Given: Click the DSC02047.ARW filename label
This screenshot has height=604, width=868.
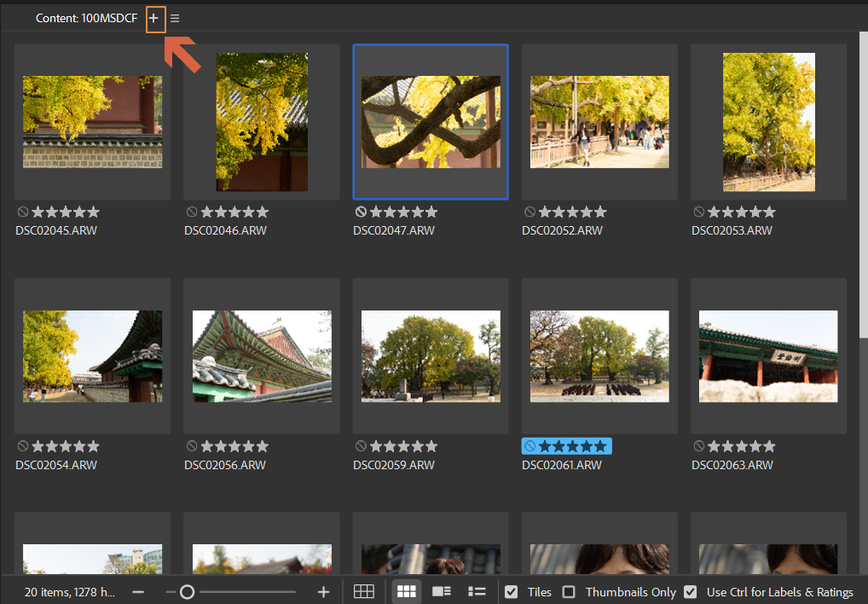Looking at the screenshot, I should tap(394, 230).
